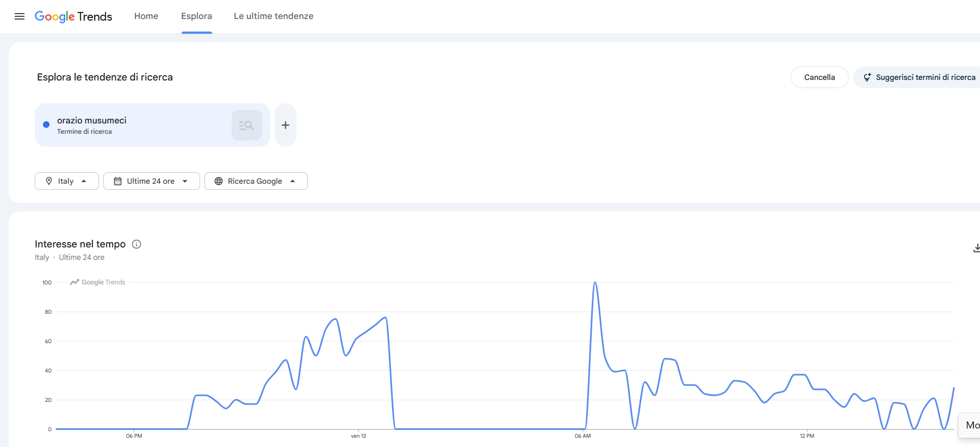Screen dimensions: 980x447
Task: Add a comparison term with plus button
Action: pyautogui.click(x=285, y=125)
